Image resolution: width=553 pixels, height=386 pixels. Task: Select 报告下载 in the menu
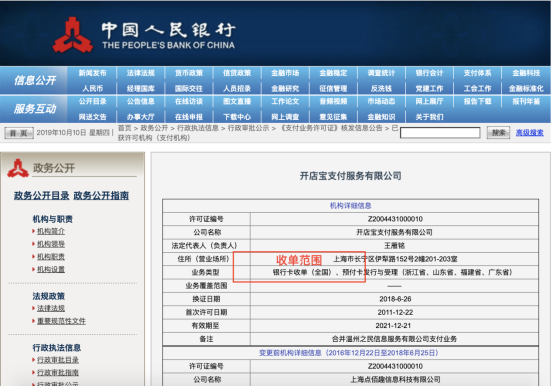tap(478, 102)
